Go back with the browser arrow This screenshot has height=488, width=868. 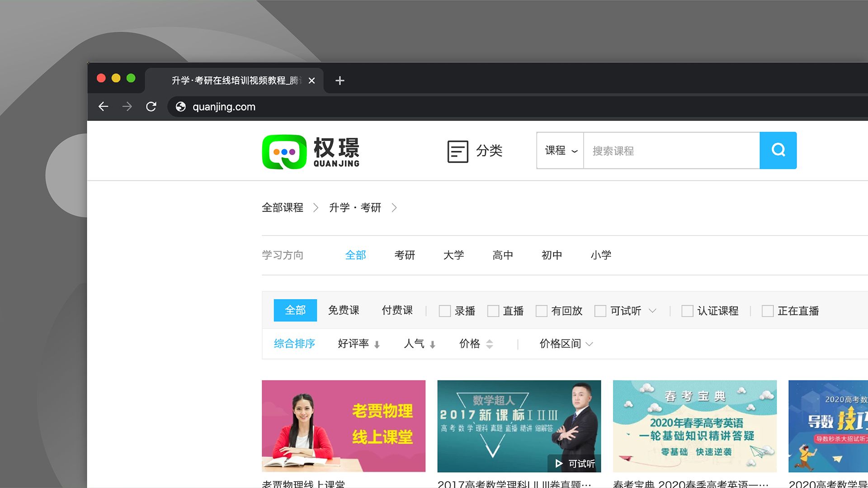(x=104, y=107)
